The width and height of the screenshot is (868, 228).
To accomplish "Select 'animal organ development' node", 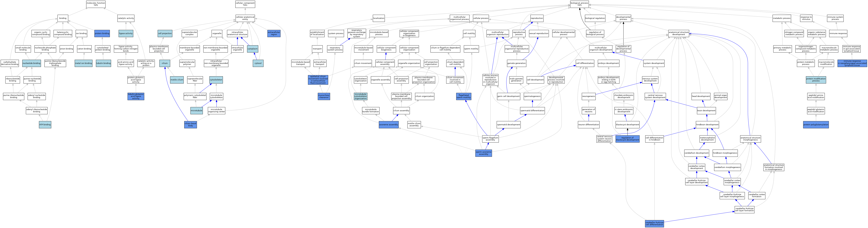I will (x=720, y=96).
